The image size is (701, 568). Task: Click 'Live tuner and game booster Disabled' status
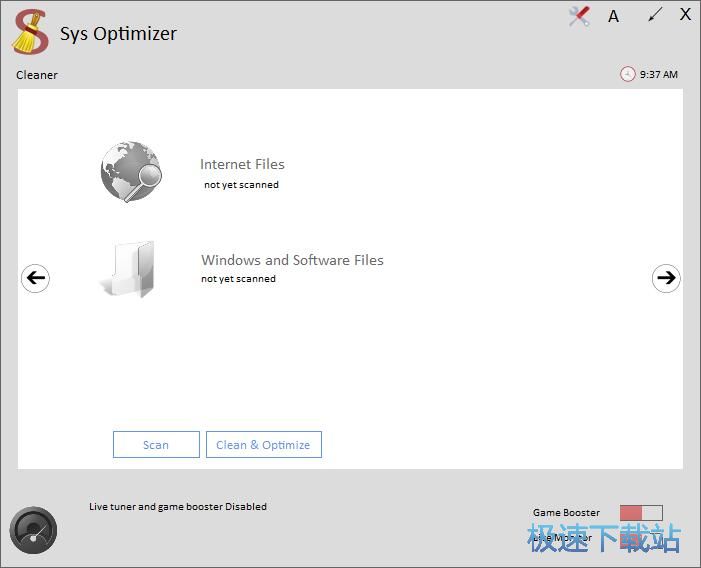pyautogui.click(x=178, y=506)
